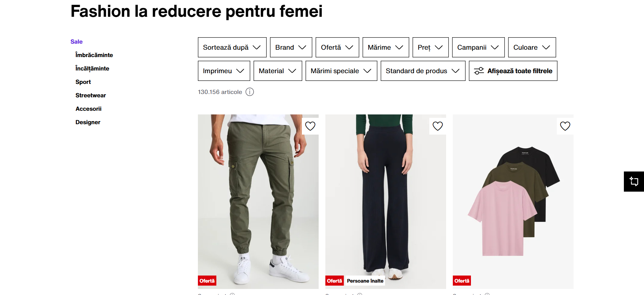Expand the Culoare color filter
This screenshot has height=295, width=644.
[532, 47]
